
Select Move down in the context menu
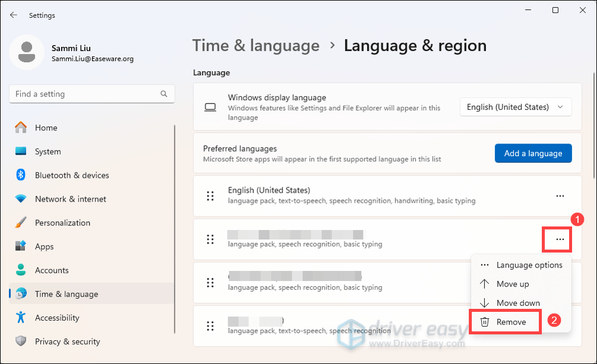tap(517, 303)
